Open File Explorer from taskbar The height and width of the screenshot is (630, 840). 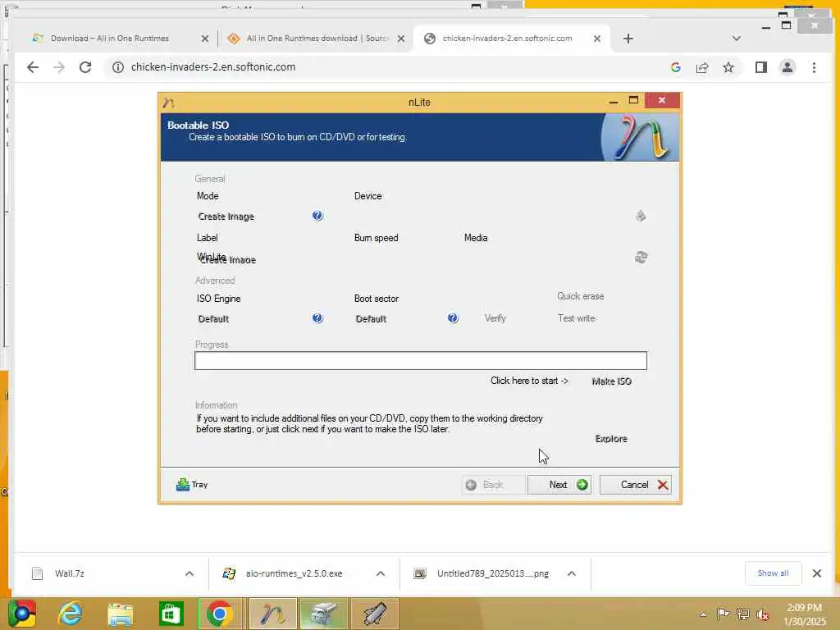point(120,614)
